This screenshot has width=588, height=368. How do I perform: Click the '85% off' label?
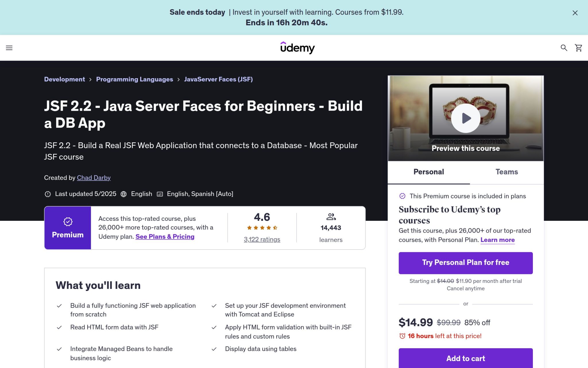[477, 323]
